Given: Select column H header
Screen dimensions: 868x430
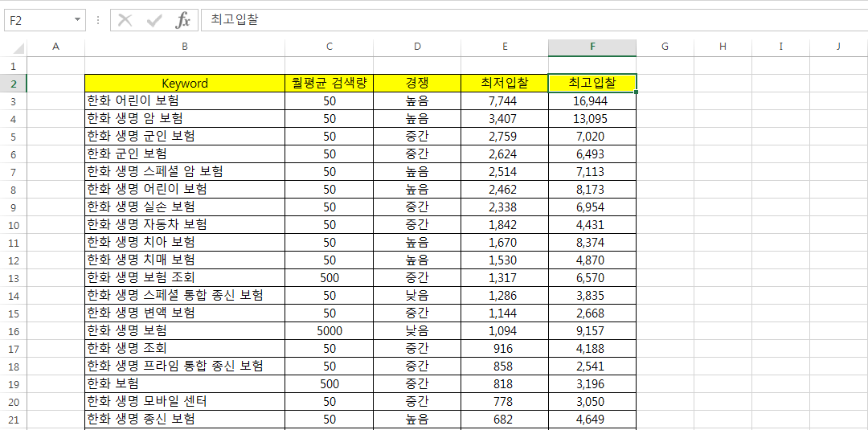Looking at the screenshot, I should (723, 47).
